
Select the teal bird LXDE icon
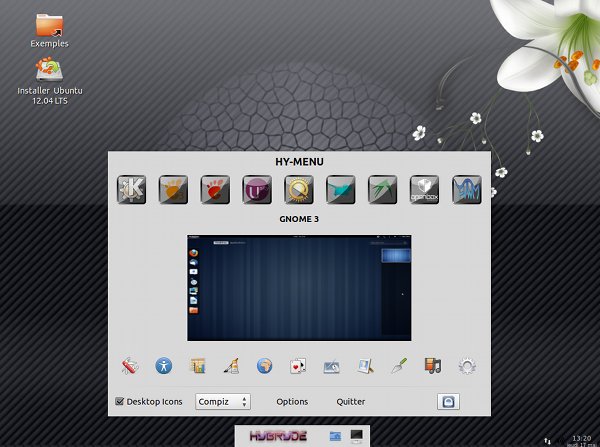(x=341, y=190)
